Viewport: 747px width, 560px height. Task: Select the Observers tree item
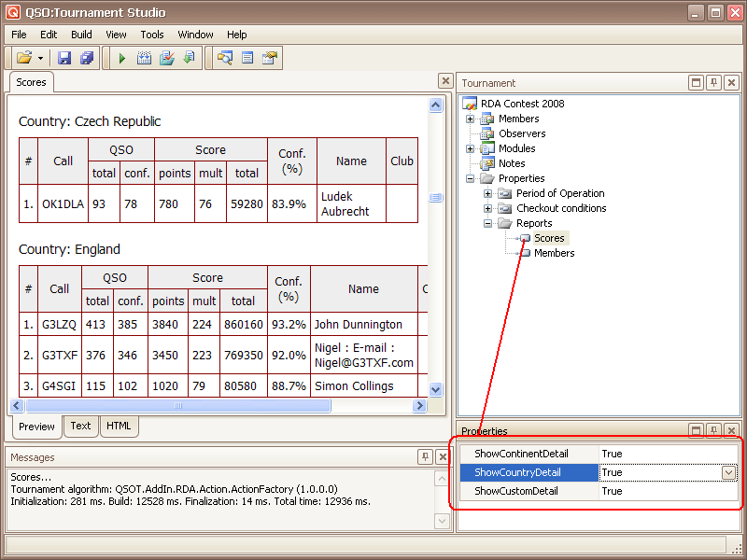[522, 133]
